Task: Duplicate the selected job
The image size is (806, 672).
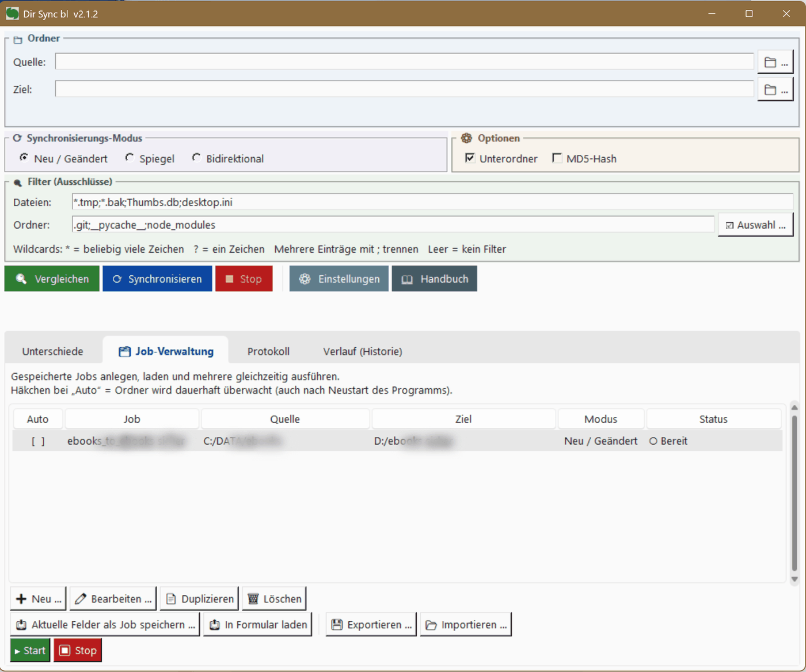Action: [x=199, y=599]
